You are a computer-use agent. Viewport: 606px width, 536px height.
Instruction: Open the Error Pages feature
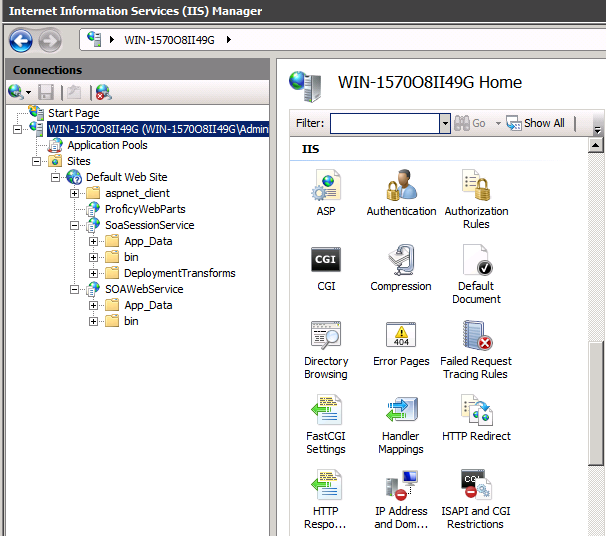(x=401, y=344)
